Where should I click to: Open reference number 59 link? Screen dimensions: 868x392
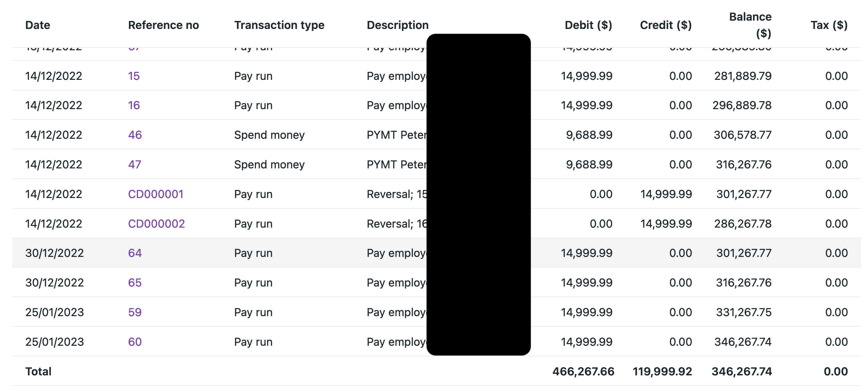(x=135, y=312)
